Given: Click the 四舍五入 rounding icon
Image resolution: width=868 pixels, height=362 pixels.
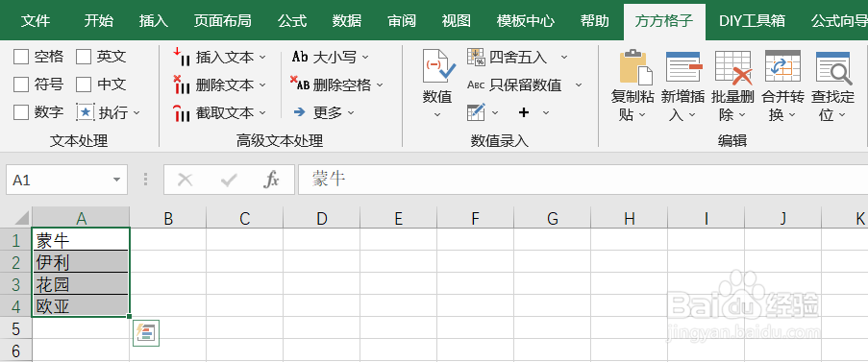Looking at the screenshot, I should tap(476, 57).
